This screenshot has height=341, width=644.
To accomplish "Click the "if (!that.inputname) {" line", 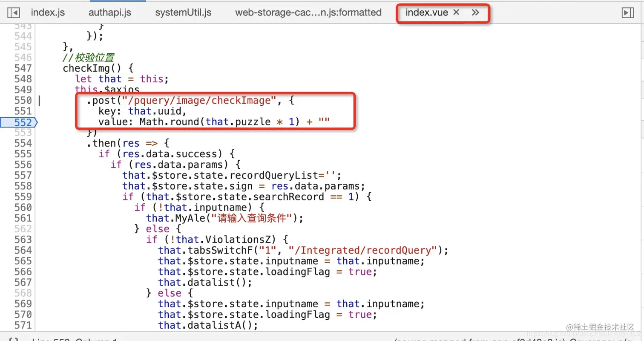I will point(199,208).
